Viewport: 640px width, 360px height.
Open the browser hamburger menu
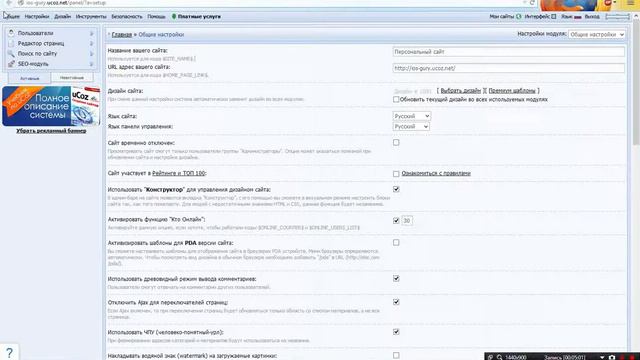[631, 3]
